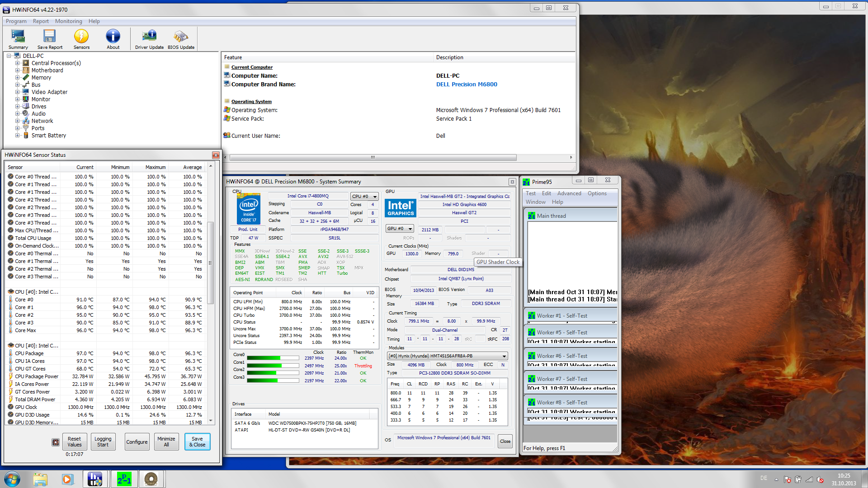Click the Save Report toolbar icon
This screenshot has height=488, width=868.
50,39
